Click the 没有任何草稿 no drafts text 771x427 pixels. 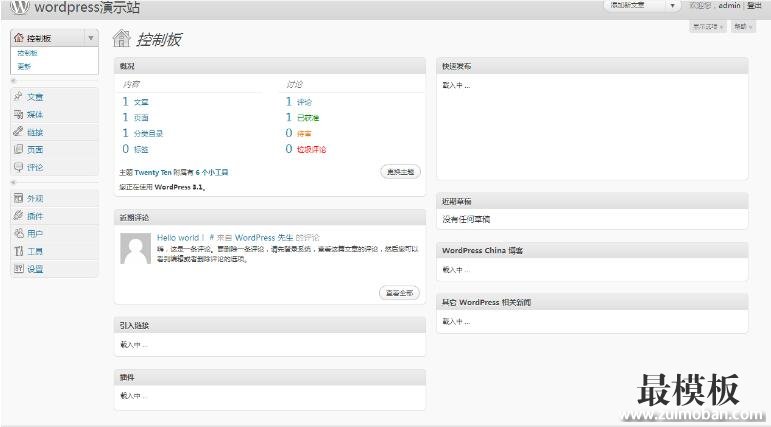(x=466, y=219)
